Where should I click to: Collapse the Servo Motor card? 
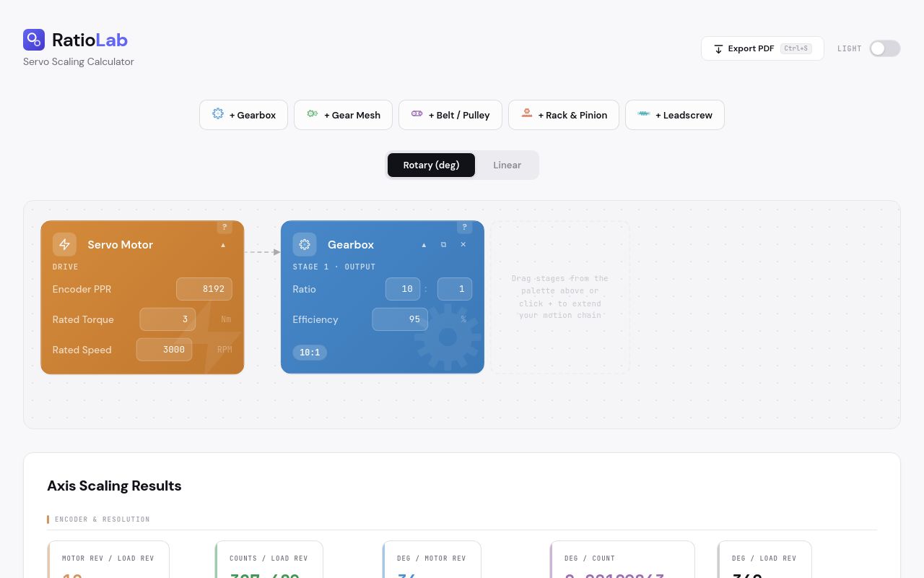pyautogui.click(x=223, y=245)
